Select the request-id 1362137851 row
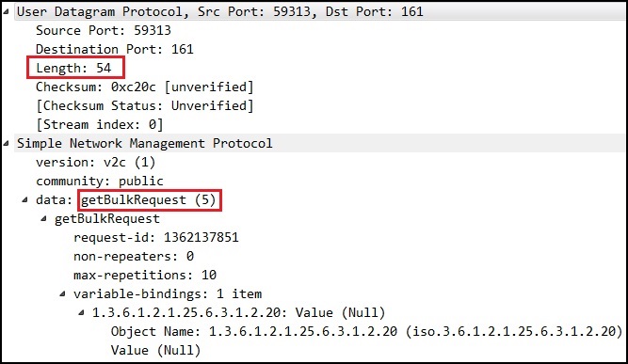 (156, 237)
